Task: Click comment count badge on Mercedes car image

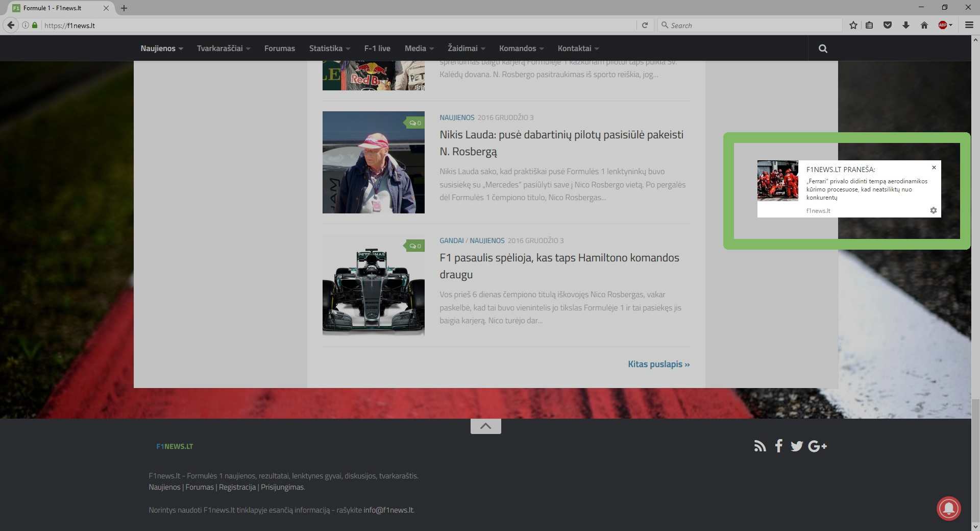Action: pyautogui.click(x=414, y=246)
